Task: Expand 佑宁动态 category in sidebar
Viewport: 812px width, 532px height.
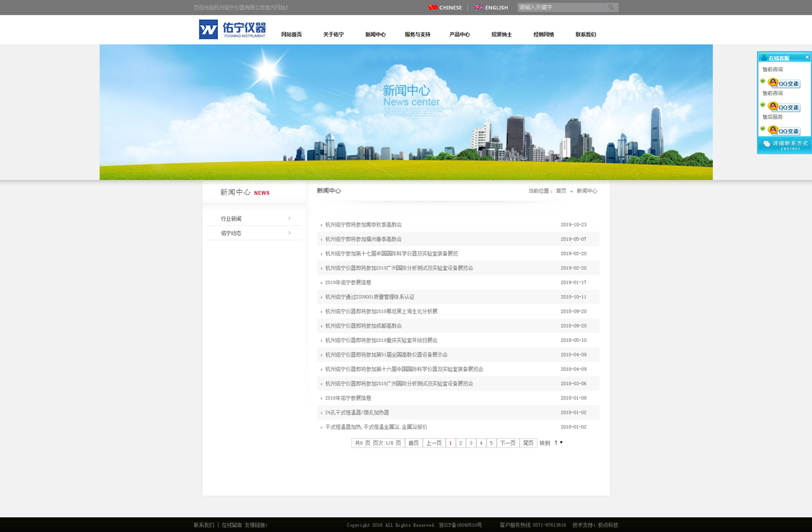Action: pos(254,233)
